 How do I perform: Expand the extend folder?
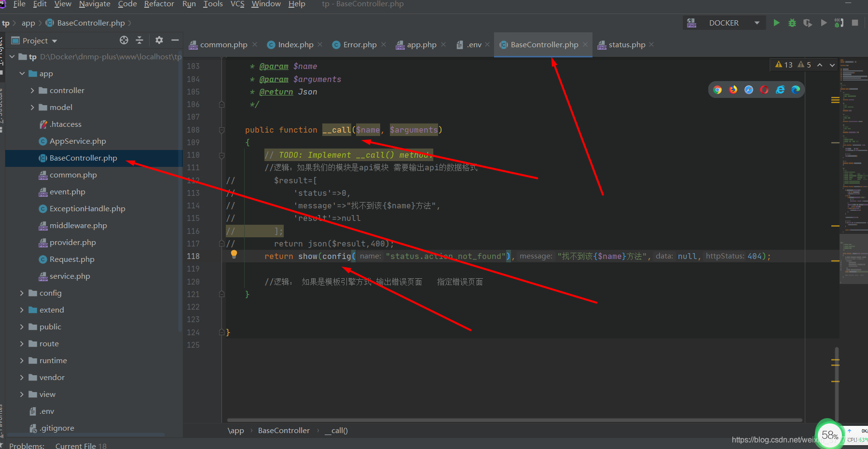22,310
